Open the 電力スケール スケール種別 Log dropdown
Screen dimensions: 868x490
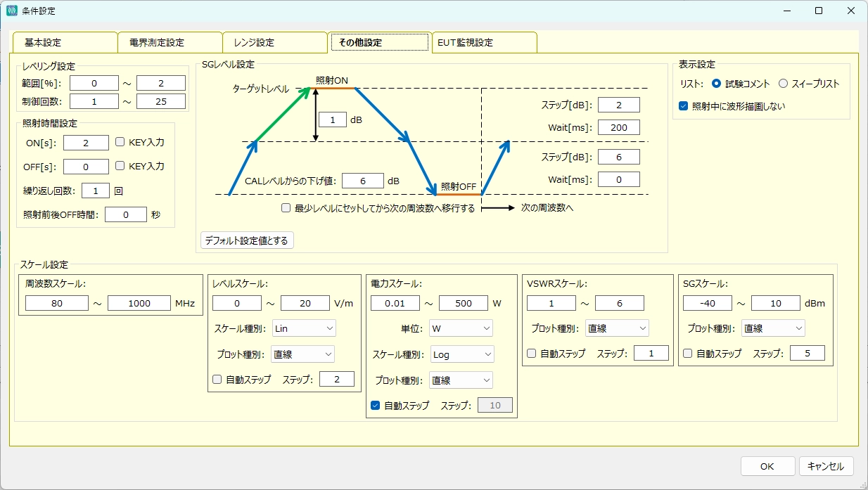click(461, 354)
